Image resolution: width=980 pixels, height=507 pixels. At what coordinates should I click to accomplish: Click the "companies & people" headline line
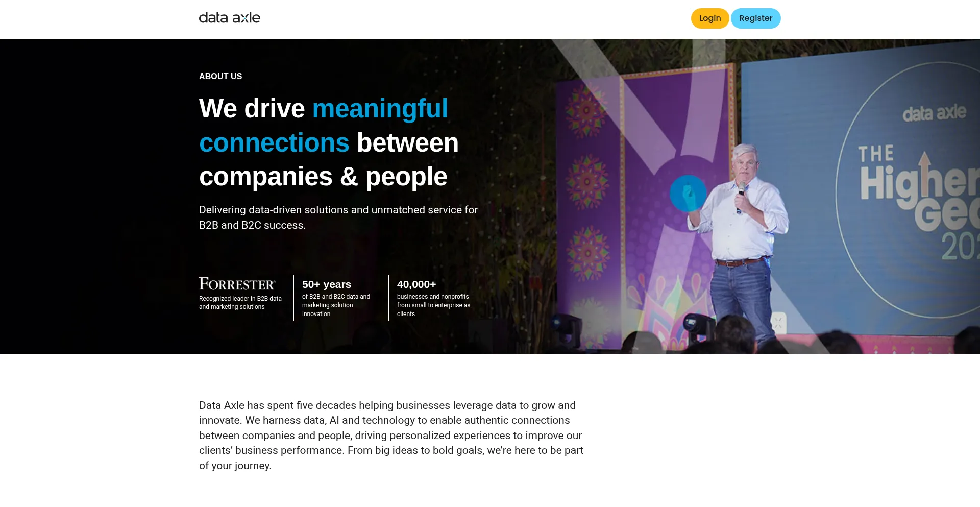click(x=323, y=177)
